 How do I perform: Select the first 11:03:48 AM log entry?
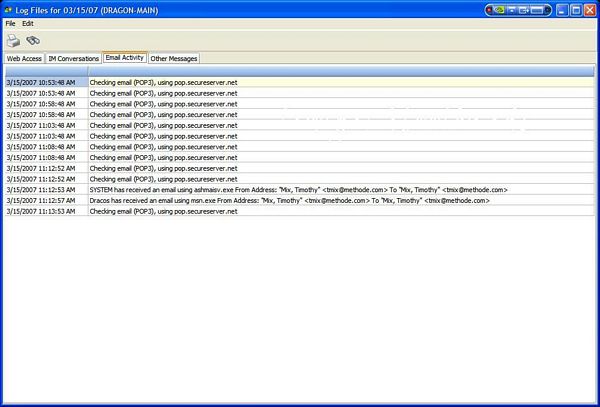tap(45, 125)
